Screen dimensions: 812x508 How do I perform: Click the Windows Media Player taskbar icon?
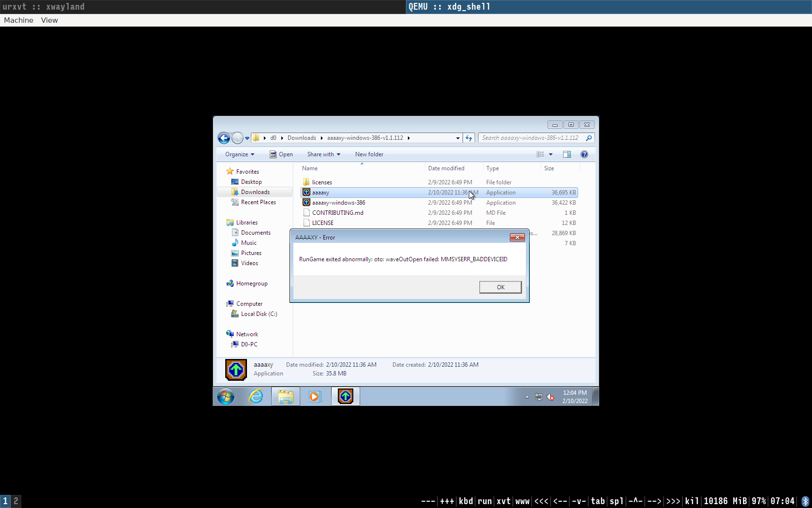(x=315, y=396)
